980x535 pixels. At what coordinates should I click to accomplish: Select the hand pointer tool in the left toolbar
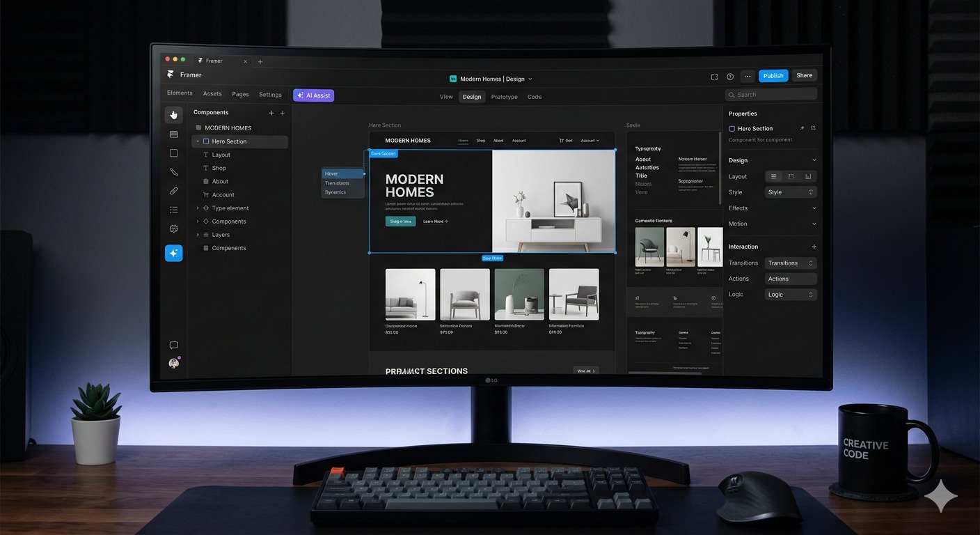[x=174, y=115]
